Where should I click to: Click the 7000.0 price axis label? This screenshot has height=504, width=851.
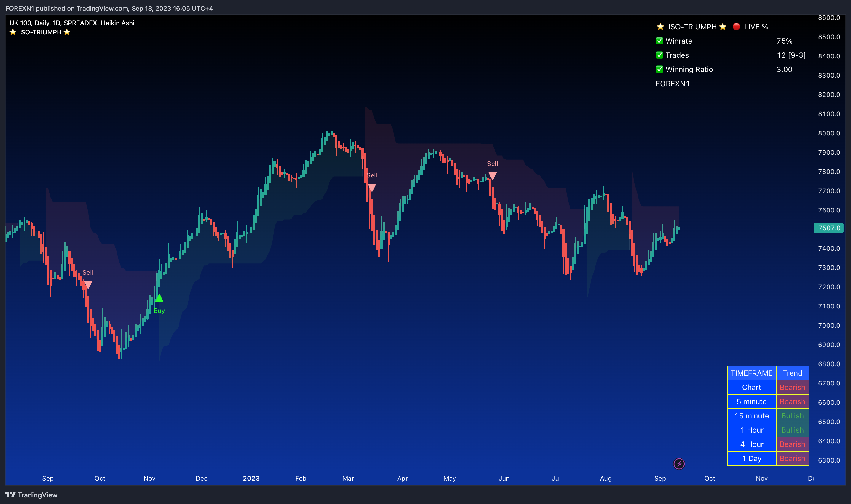click(x=829, y=325)
